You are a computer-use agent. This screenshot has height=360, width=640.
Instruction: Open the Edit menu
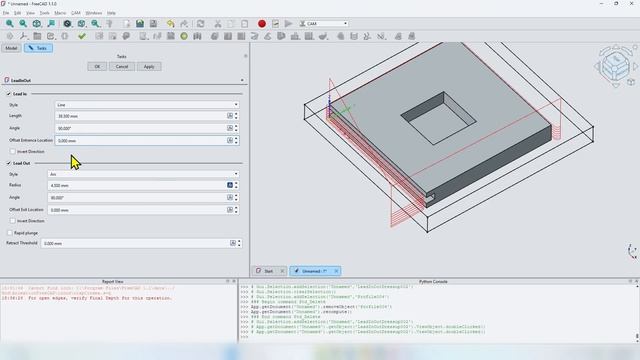pos(18,13)
